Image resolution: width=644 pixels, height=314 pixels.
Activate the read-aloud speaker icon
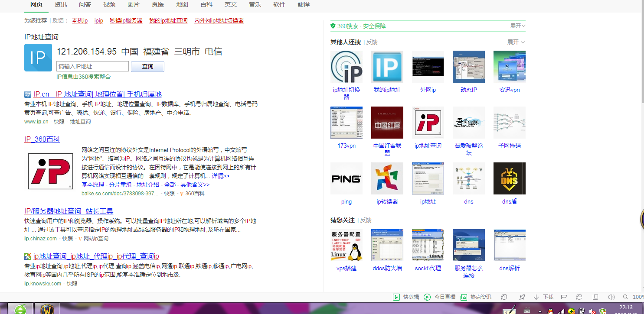611,297
